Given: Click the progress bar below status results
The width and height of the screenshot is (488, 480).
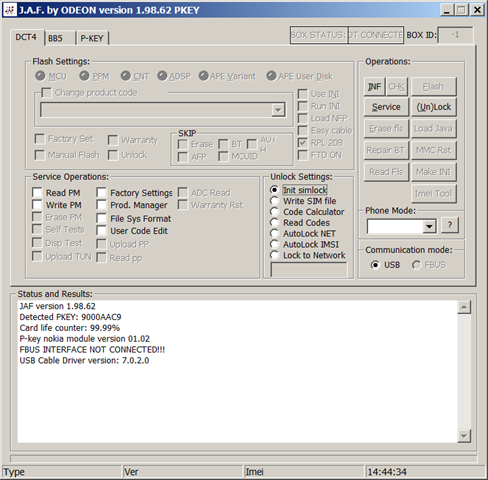Looking at the screenshot, I should click(244, 459).
